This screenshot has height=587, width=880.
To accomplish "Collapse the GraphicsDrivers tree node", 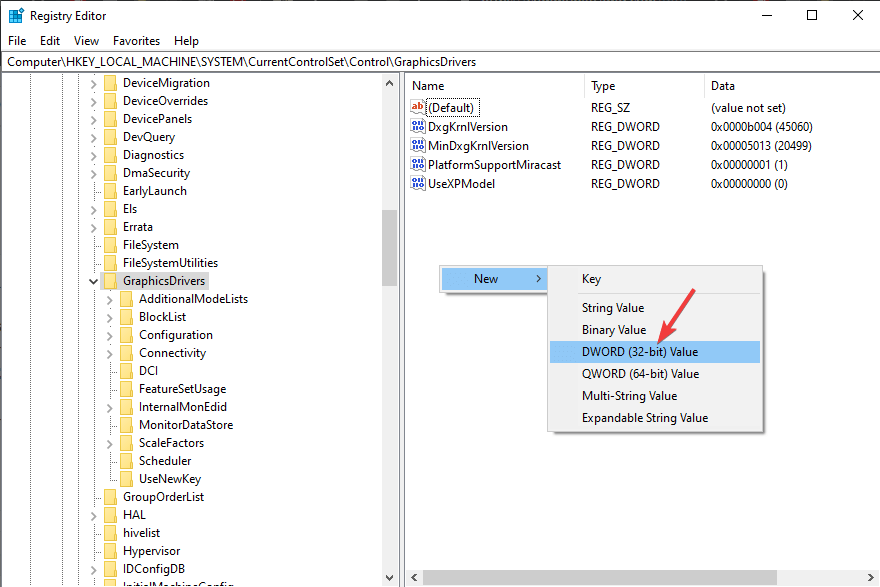I will click(94, 281).
